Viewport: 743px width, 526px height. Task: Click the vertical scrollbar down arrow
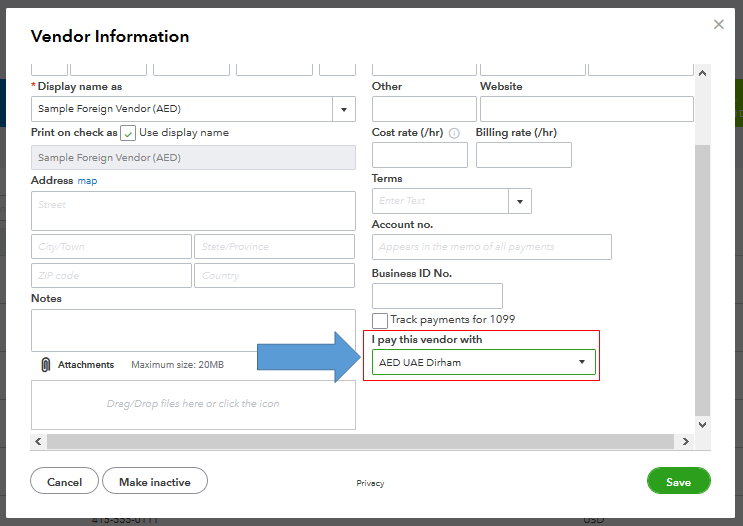(702, 424)
